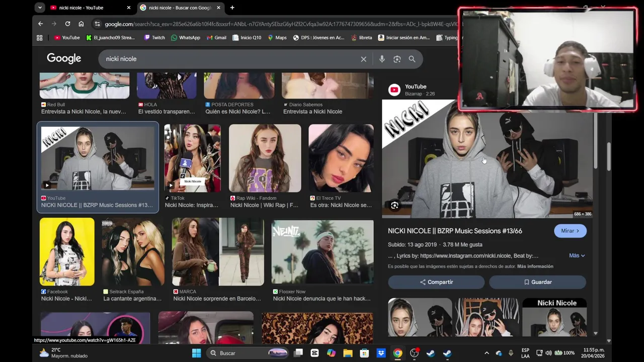
Task: Start voice search with the microphone icon
Action: click(x=382, y=59)
